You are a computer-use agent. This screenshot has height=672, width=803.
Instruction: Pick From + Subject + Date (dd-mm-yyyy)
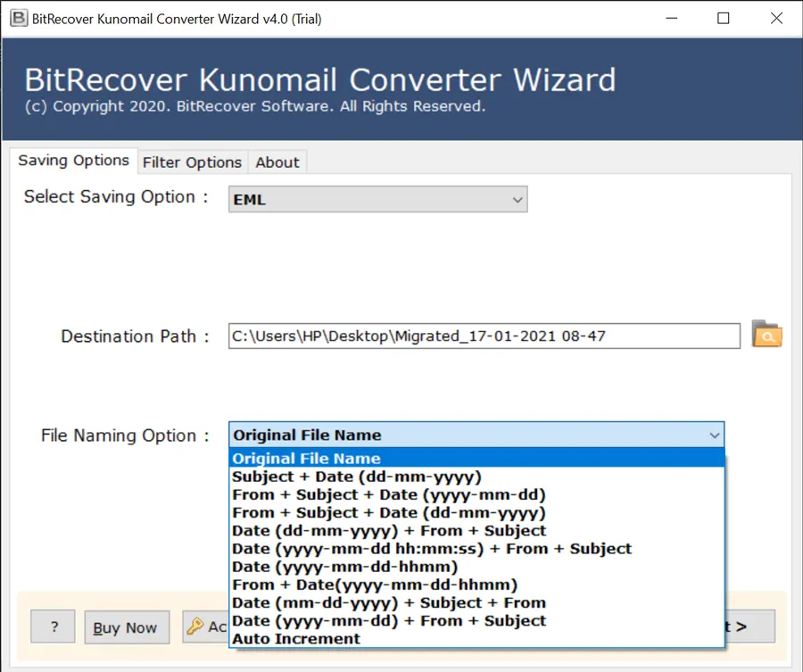tap(476, 513)
